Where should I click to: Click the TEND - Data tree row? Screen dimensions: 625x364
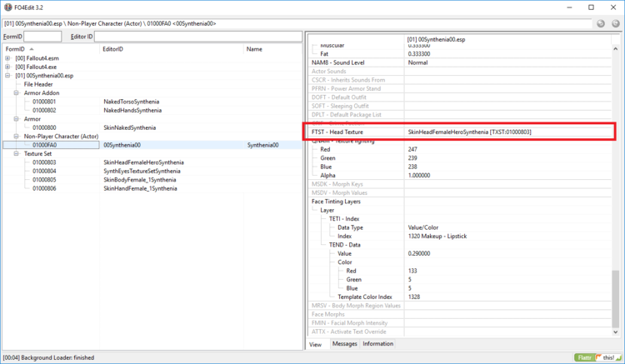(x=459, y=245)
